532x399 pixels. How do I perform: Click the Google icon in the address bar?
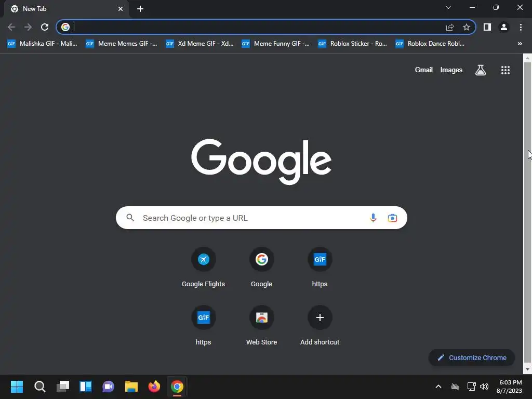click(65, 27)
